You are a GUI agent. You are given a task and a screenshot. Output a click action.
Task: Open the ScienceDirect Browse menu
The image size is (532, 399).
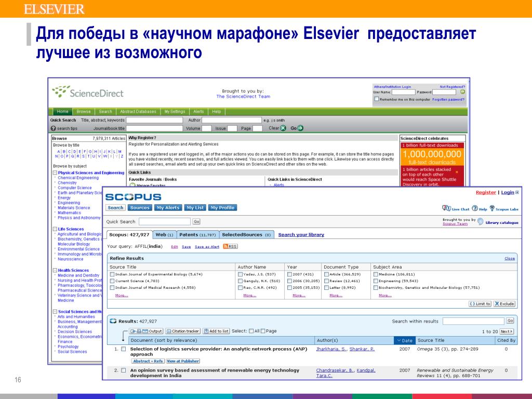pyautogui.click(x=84, y=112)
